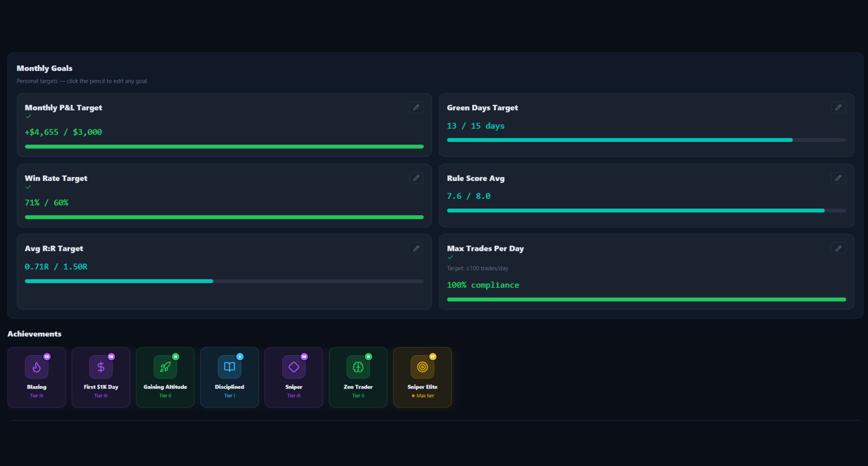This screenshot has height=466, width=868.
Task: Click the Monthly P&L Target checkmark
Action: (28, 116)
